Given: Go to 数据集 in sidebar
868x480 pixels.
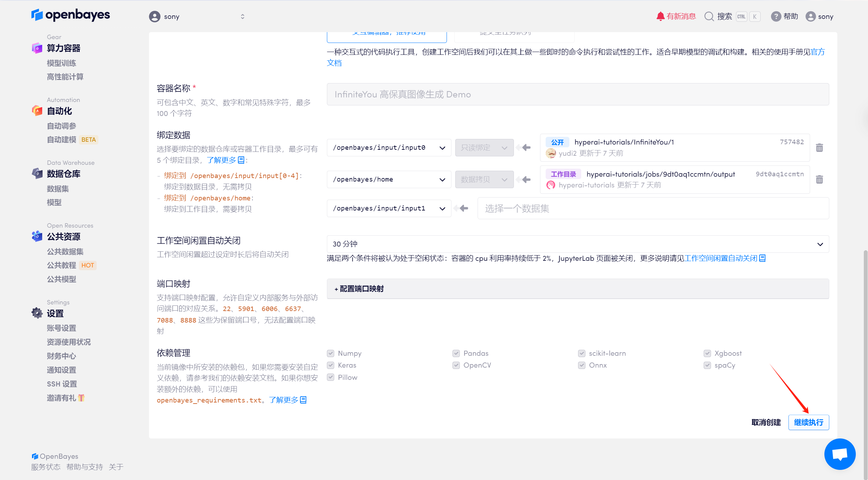Looking at the screenshot, I should tap(58, 189).
